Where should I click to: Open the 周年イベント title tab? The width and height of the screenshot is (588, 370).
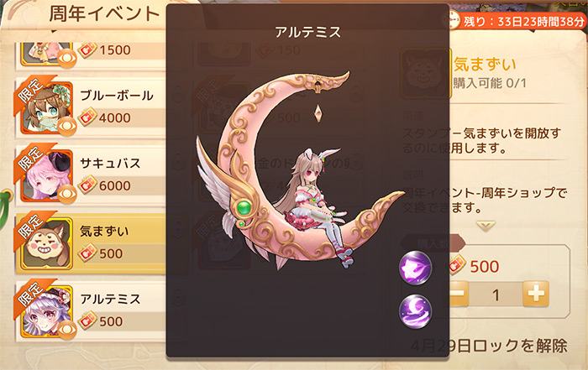point(104,14)
